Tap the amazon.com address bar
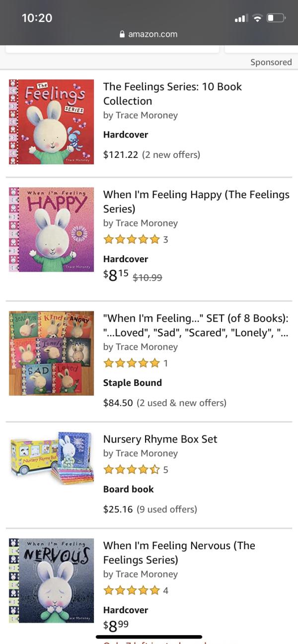298x644 pixels. pos(152,34)
